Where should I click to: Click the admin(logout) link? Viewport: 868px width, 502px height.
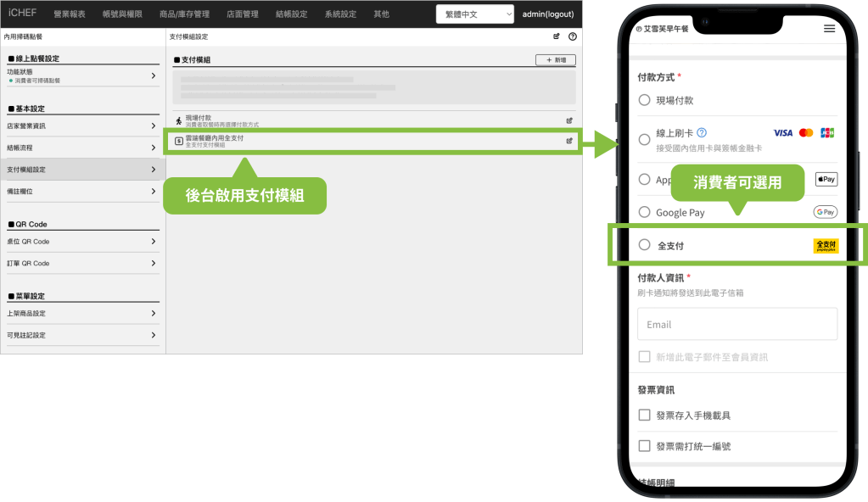click(547, 14)
